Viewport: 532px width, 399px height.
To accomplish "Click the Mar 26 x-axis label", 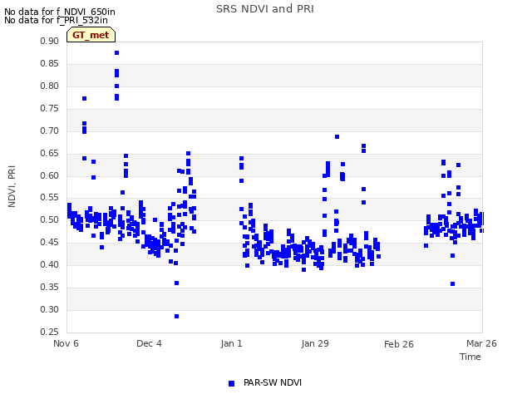I will coord(481,343).
